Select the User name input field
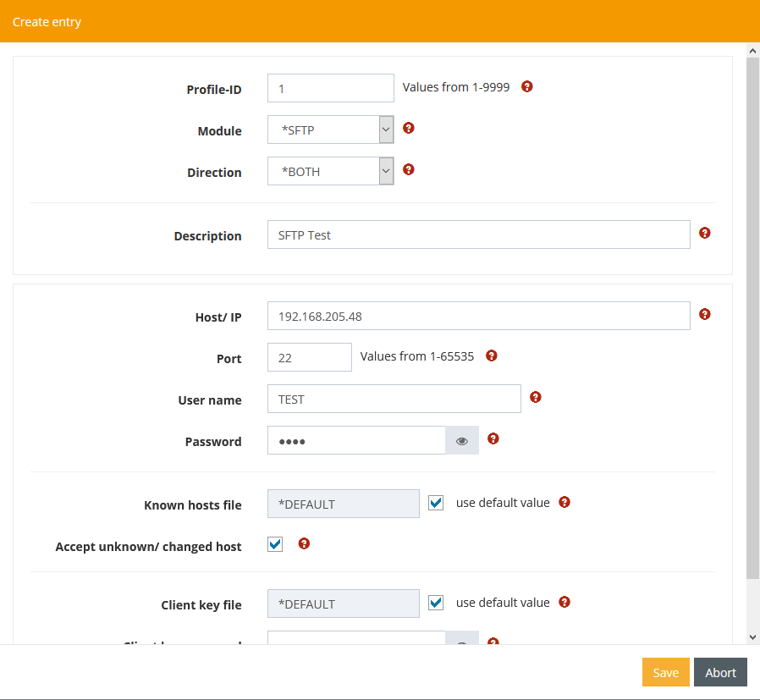Viewport: 760px width, 700px height. (x=394, y=399)
